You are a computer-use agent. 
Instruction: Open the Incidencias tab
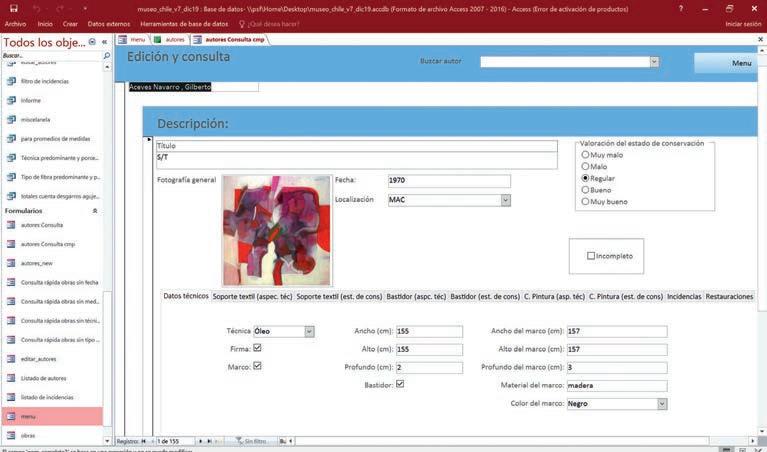(684, 296)
